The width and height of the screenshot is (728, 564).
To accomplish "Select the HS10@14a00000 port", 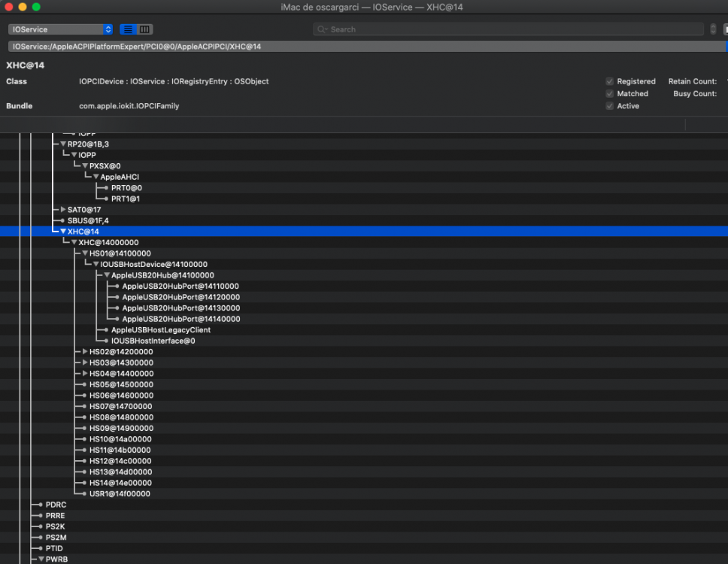I will coord(120,439).
